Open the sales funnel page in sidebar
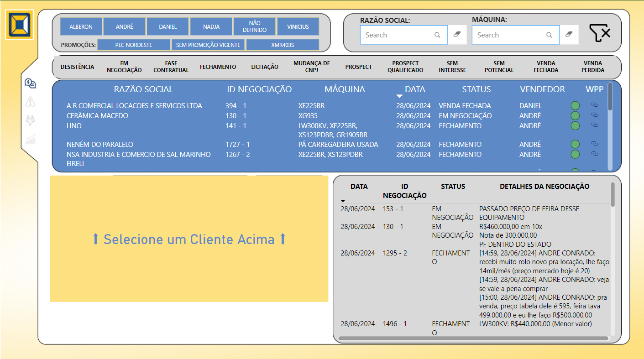Viewport: 644px width, 359px height. pos(31,120)
